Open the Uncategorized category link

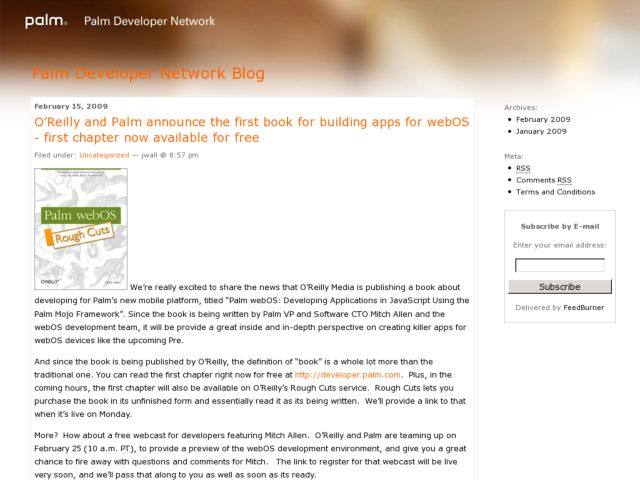(104, 155)
